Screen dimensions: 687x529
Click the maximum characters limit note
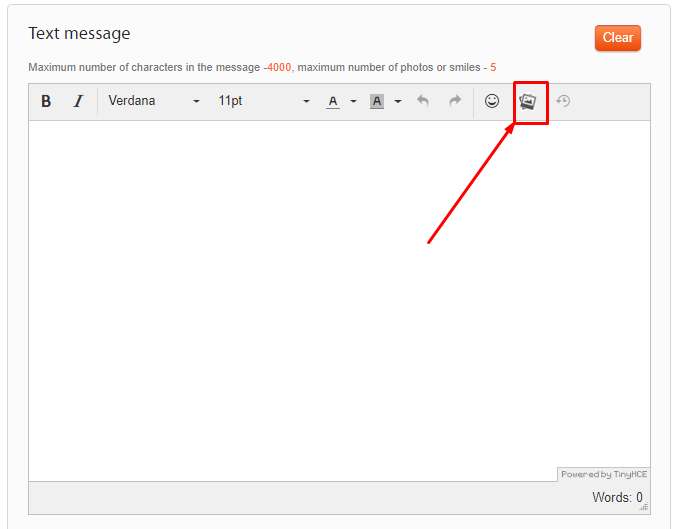pos(262,67)
